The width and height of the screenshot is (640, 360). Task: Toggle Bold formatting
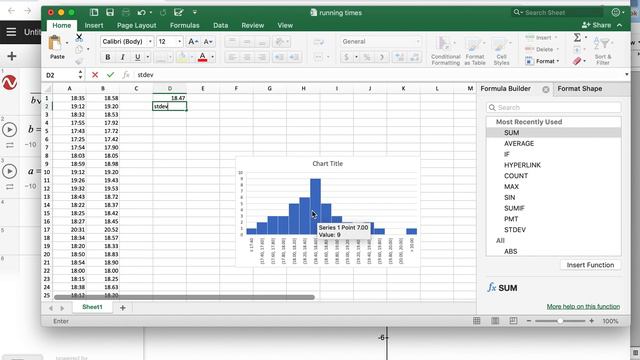coord(108,57)
